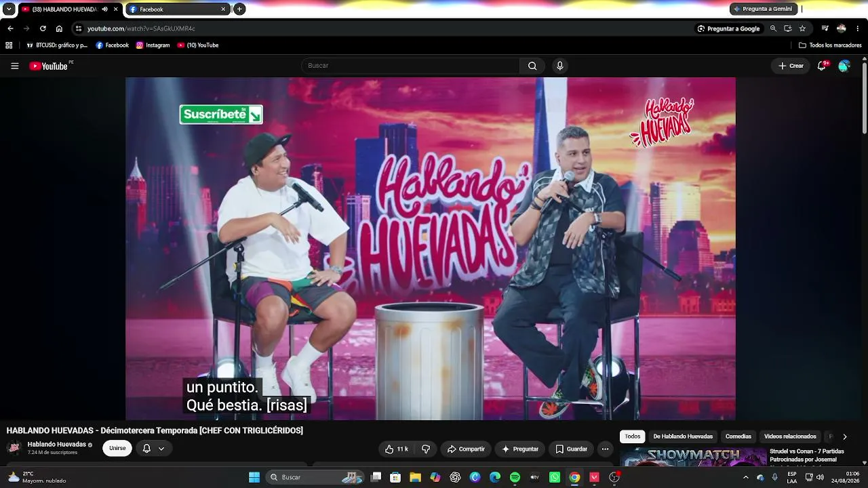Click the Windows taskbar Buscar search box
The width and height of the screenshot is (868, 488).
pos(315,477)
